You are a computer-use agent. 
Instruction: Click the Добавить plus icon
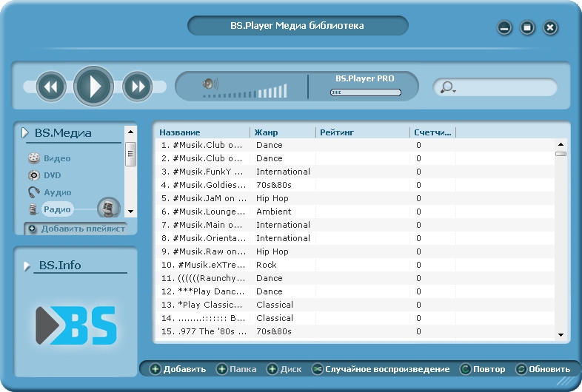point(155,369)
